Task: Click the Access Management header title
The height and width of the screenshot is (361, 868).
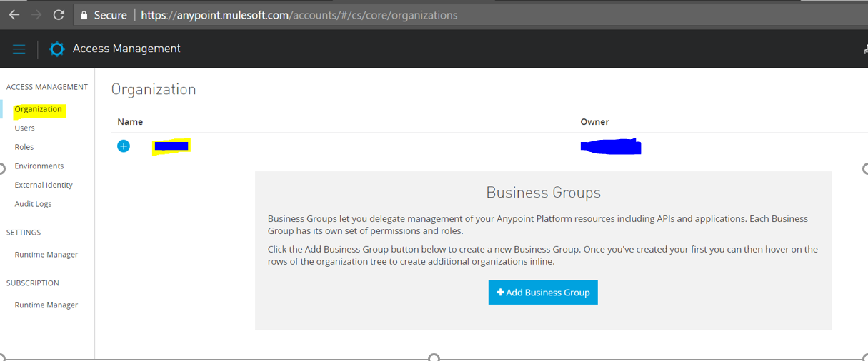Action: click(x=126, y=49)
